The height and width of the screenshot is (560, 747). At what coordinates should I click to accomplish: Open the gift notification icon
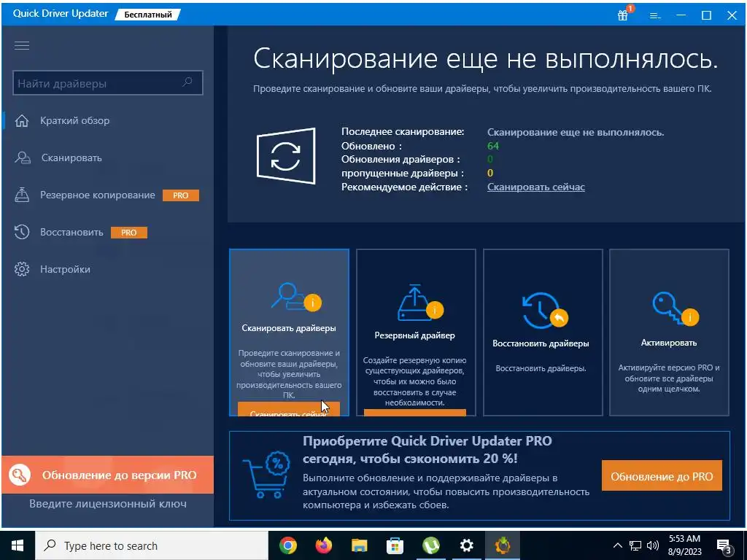(x=624, y=15)
